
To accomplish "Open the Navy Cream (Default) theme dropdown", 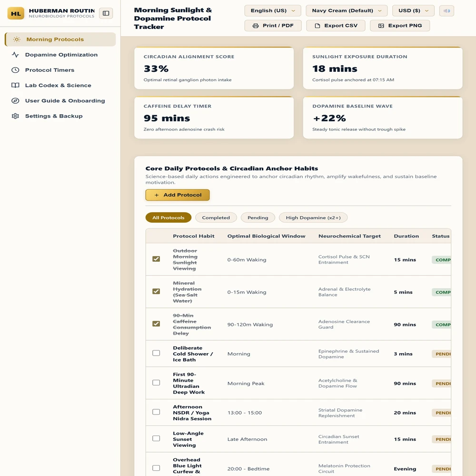I will [x=347, y=10].
